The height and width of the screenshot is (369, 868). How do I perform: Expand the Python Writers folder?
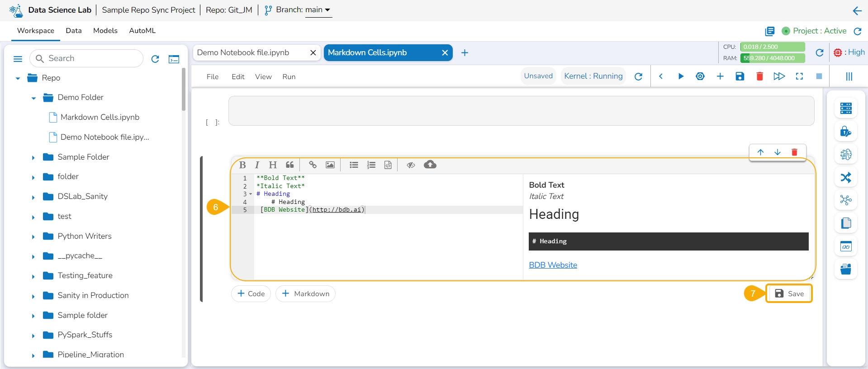(33, 237)
